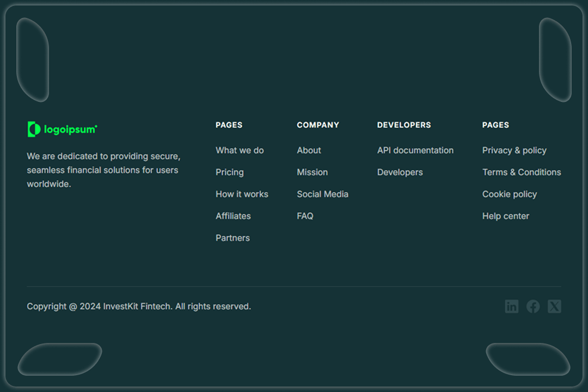Open the How it works link
The image size is (588, 392).
pos(242,194)
